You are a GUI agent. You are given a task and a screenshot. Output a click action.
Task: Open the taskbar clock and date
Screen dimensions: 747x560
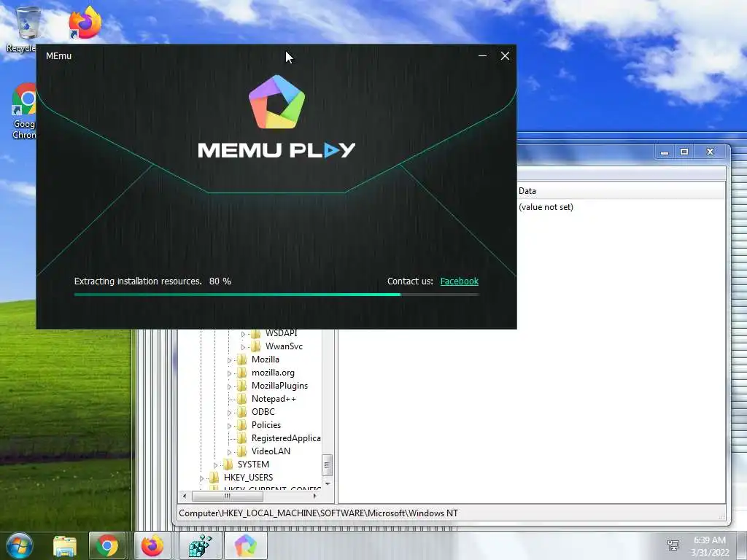click(710, 546)
